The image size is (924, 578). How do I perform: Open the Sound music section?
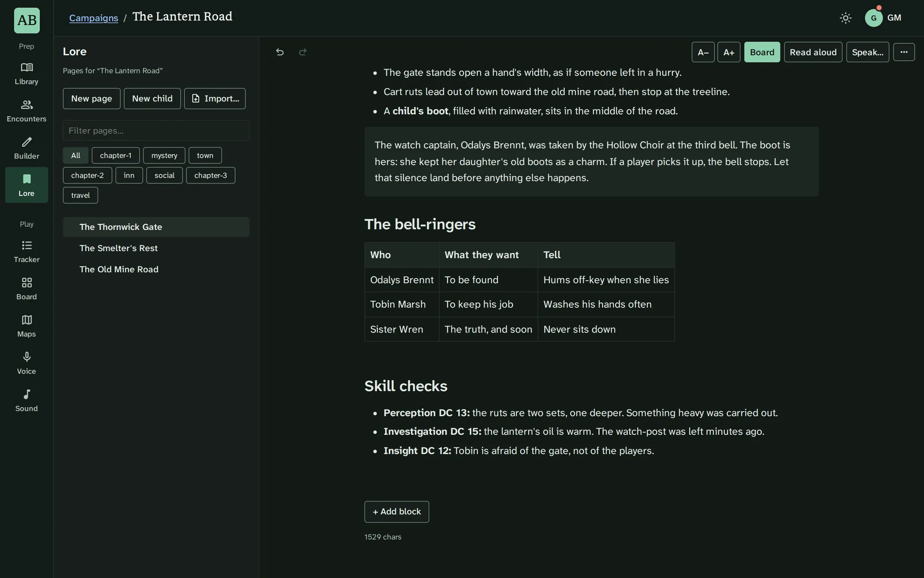point(26,400)
